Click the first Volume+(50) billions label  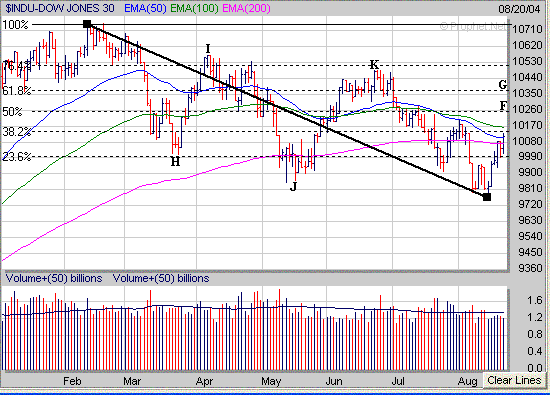pyautogui.click(x=54, y=279)
